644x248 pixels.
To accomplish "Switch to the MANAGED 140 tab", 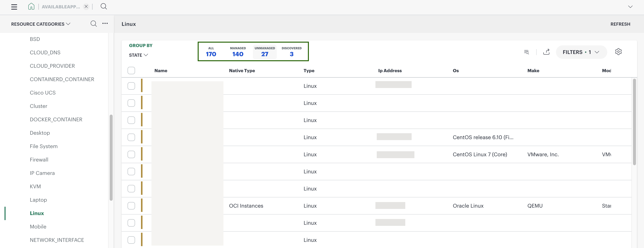I will (x=238, y=52).
